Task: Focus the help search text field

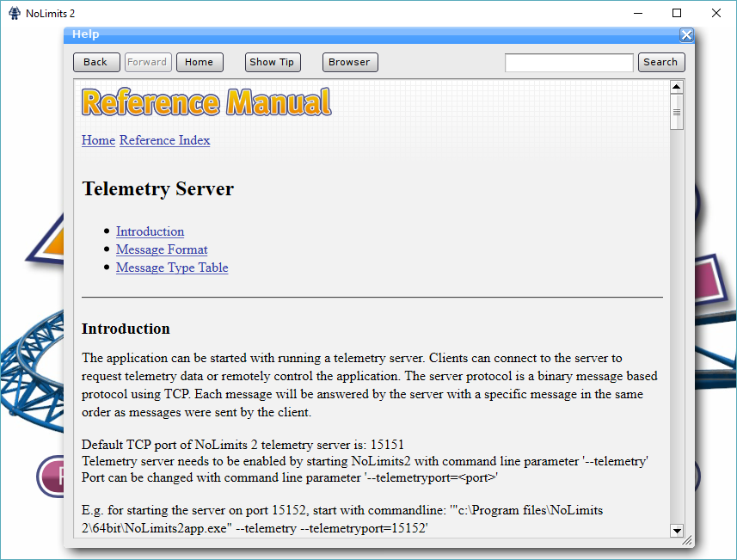Action: coord(568,63)
